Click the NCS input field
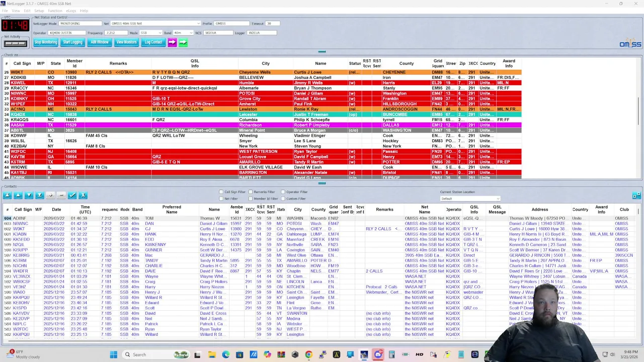644x362 pixels. click(217, 33)
